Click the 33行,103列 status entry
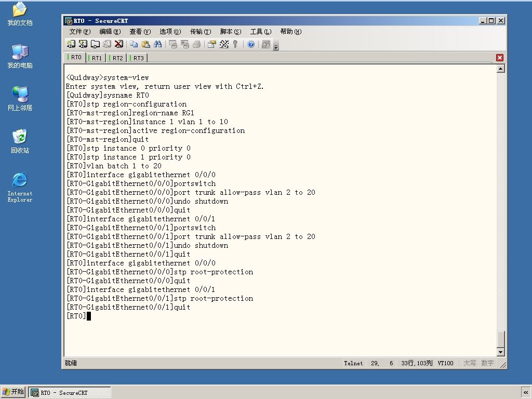The image size is (532, 399). [417, 363]
